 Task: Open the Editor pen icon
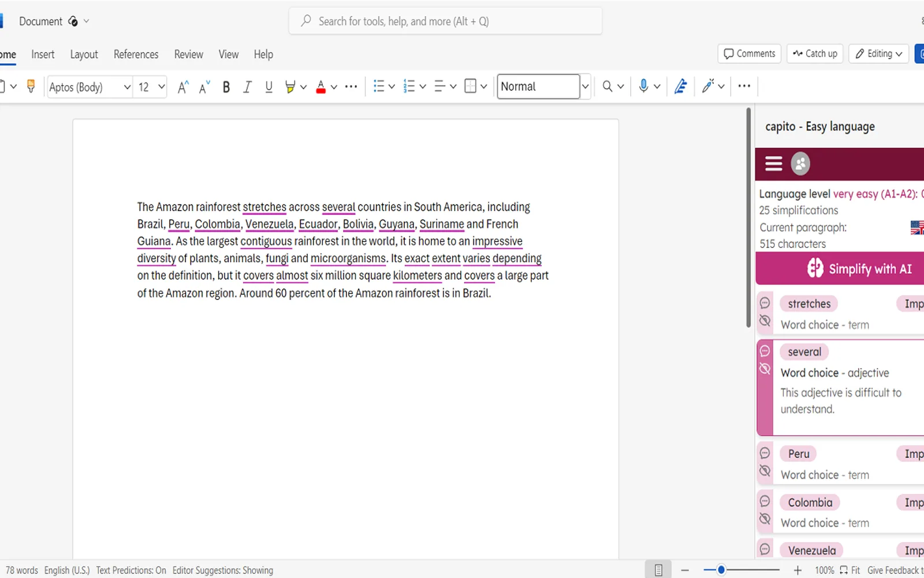pyautogui.click(x=681, y=87)
